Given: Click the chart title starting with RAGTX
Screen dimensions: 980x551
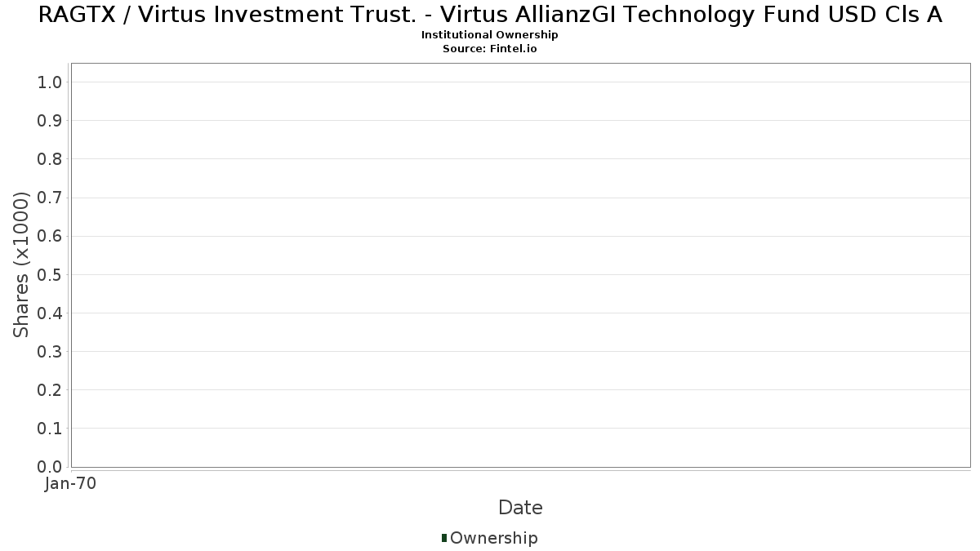Looking at the screenshot, I should [x=490, y=15].
